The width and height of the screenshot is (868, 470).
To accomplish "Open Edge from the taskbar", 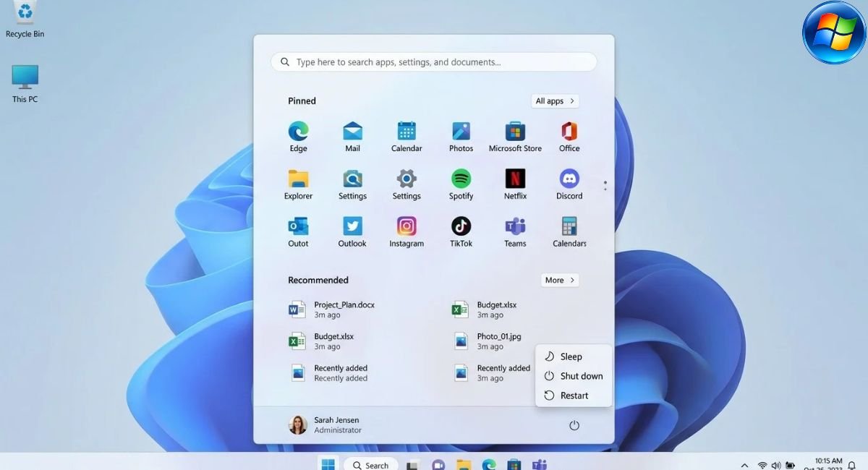I will coord(489,465).
